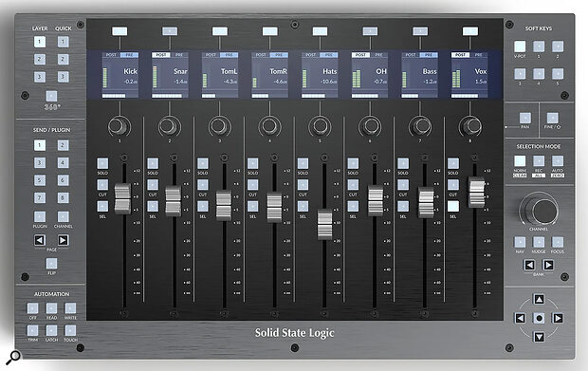Set automation to Latch
This screenshot has height=371, width=588.
coord(51,330)
